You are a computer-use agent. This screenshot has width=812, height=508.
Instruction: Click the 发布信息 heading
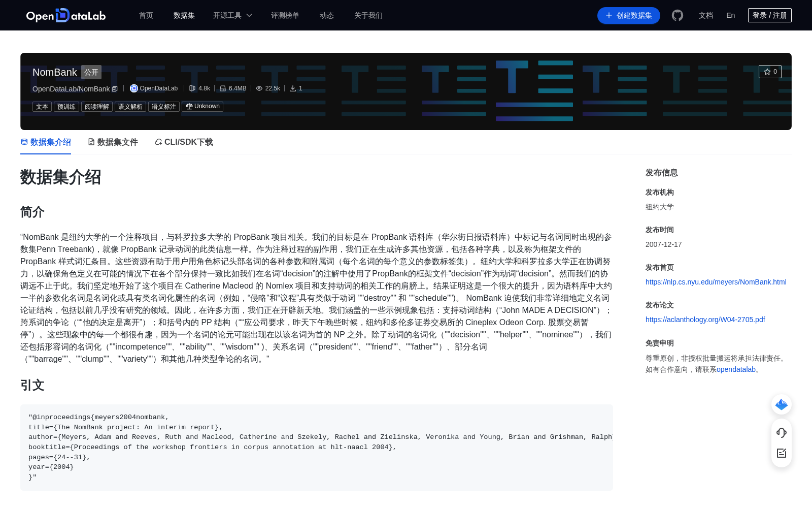[x=662, y=173]
